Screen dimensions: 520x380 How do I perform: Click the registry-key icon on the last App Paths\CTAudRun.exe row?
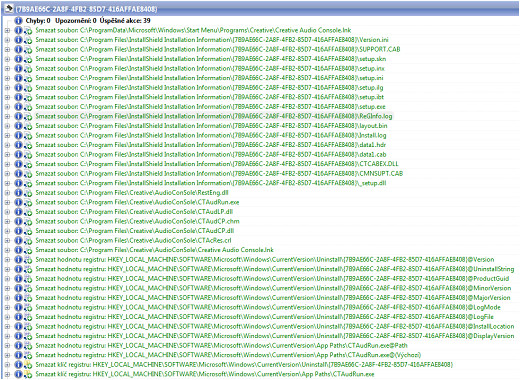[28, 374]
